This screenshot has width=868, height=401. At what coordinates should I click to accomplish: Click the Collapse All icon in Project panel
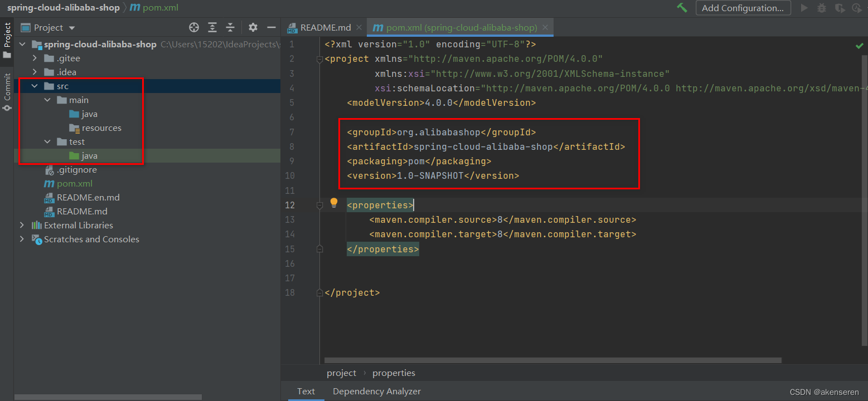pos(230,27)
